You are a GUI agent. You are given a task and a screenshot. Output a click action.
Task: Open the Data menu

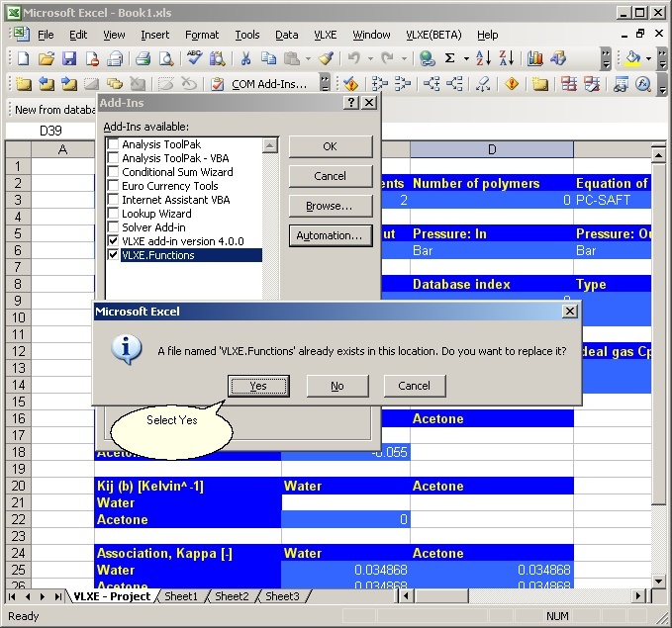(287, 35)
